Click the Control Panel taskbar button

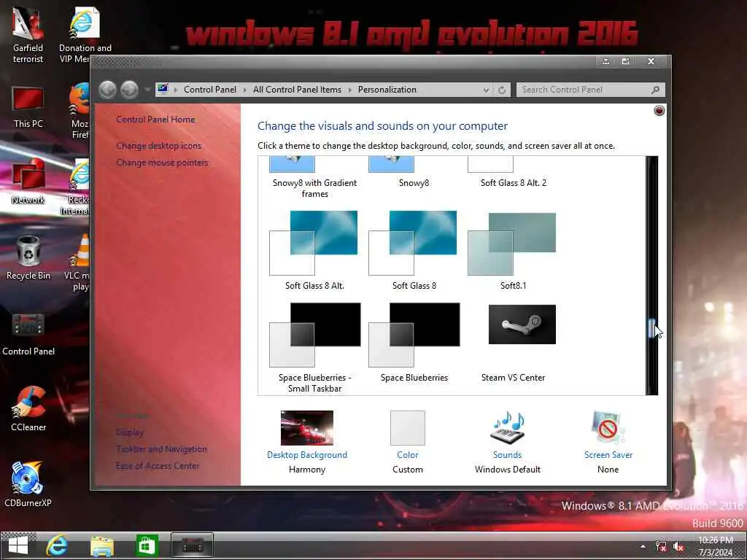coord(192,545)
